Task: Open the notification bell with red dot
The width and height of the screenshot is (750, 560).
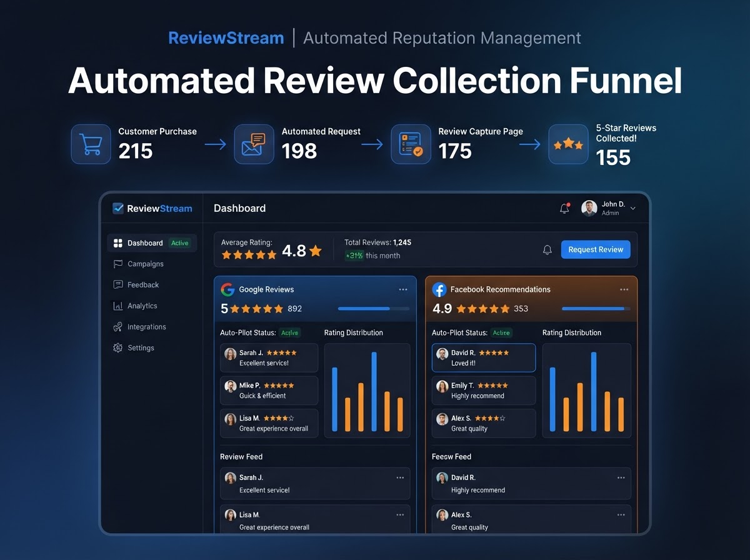Action: tap(565, 208)
